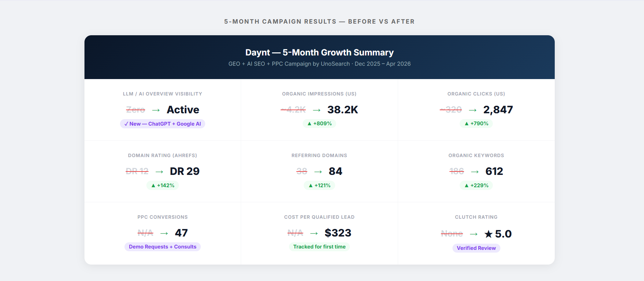The height and width of the screenshot is (281, 644).
Task: Click the "LLM / AI Overview Visibility" label
Action: pos(162,94)
